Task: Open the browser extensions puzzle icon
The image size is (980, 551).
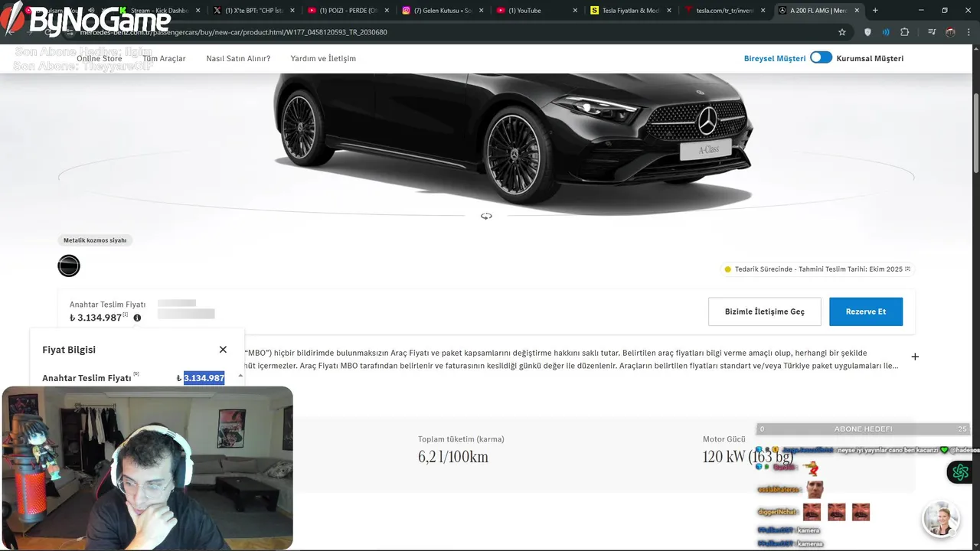Action: (905, 32)
